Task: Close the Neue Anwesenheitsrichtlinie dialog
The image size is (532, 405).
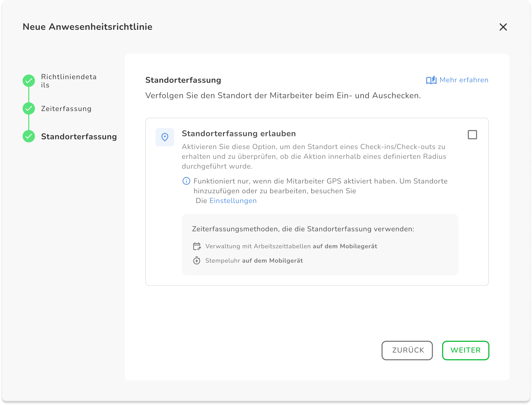Action: 503,27
